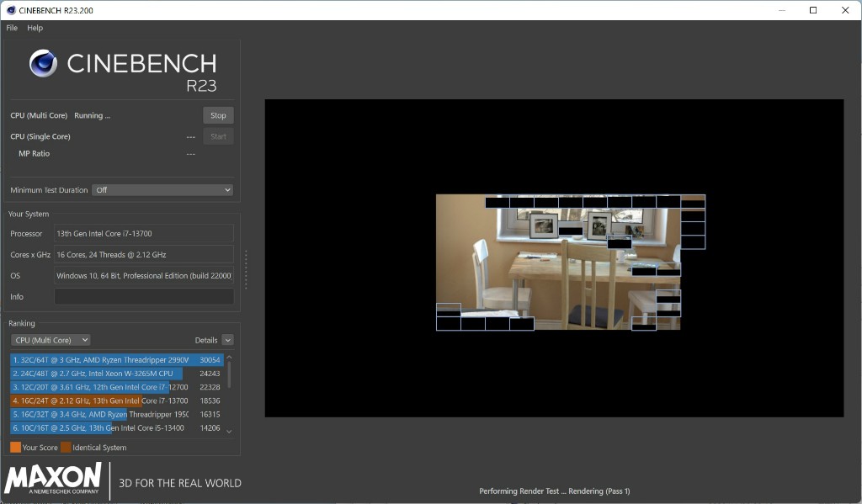
Task: Stop the CPU Multi Core test
Action: click(x=218, y=115)
